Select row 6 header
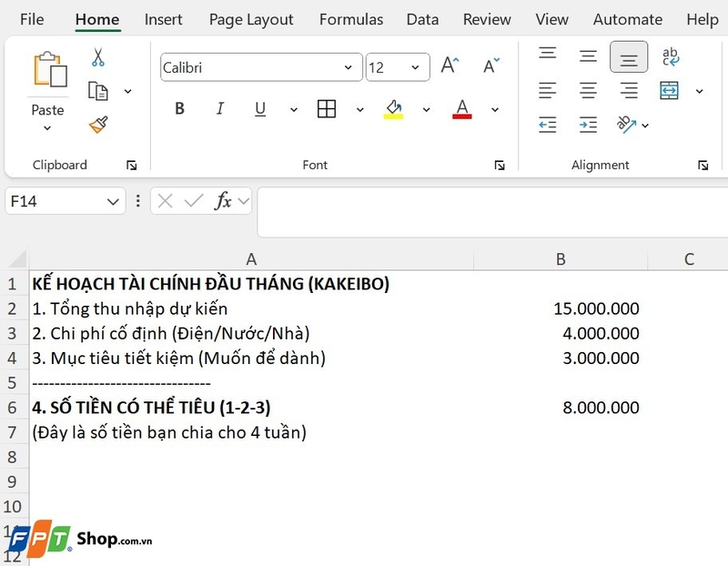The width and height of the screenshot is (728, 566). pos(13,408)
